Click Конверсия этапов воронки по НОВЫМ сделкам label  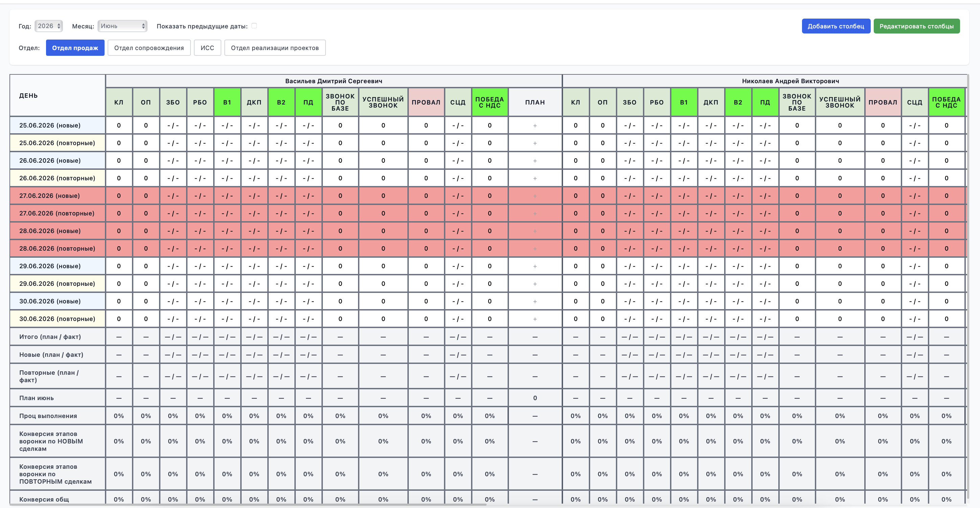coord(58,441)
